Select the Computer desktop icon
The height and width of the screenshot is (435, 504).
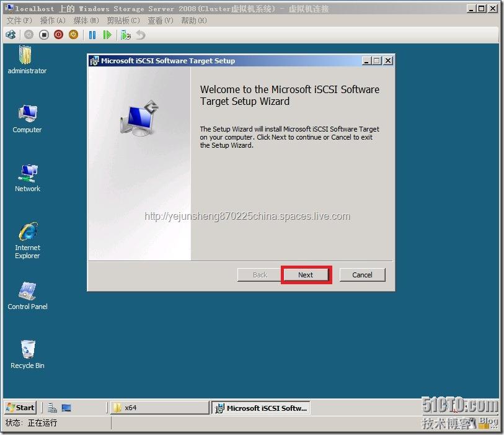[27, 119]
